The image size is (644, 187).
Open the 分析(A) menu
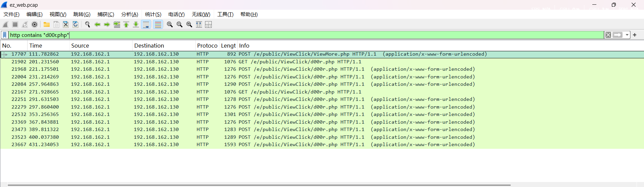(130, 14)
